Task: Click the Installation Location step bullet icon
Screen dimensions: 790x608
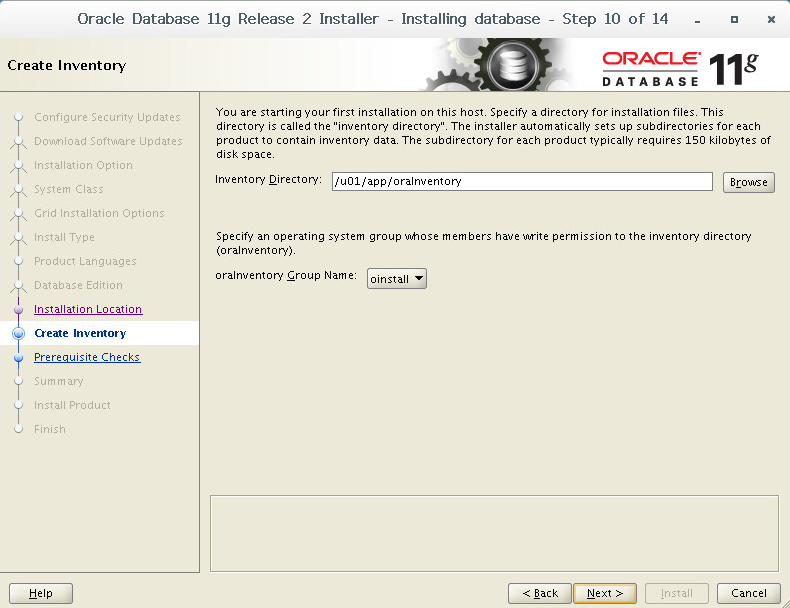Action: click(19, 309)
